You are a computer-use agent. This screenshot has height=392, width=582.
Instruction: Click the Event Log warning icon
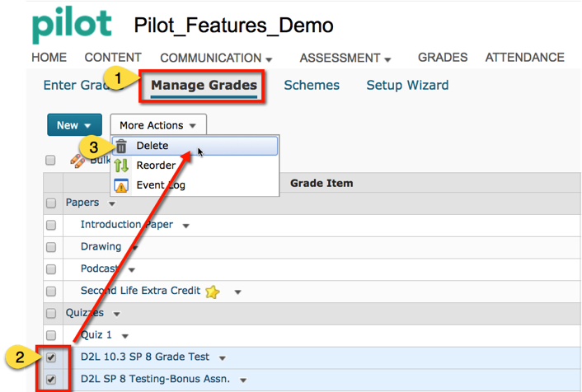click(x=121, y=185)
